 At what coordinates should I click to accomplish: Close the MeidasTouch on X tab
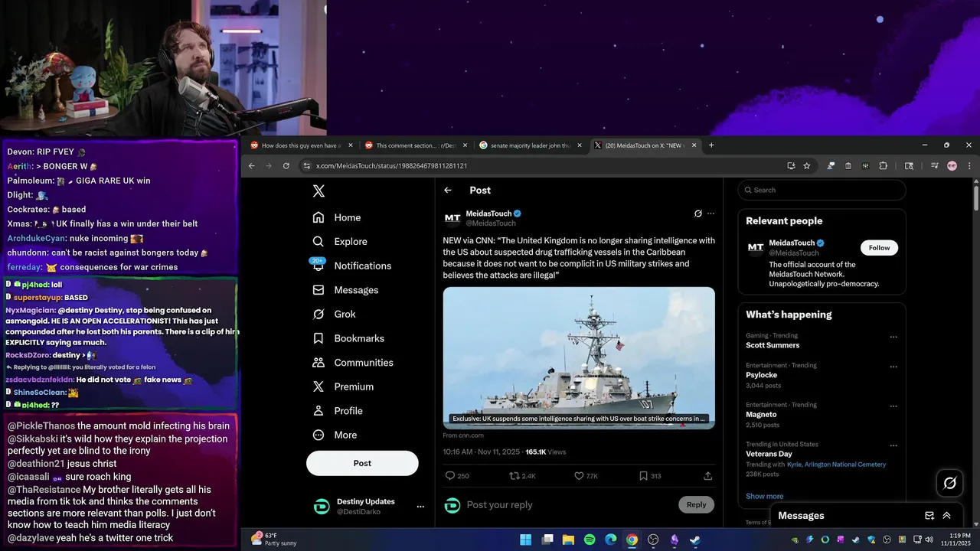tap(694, 145)
